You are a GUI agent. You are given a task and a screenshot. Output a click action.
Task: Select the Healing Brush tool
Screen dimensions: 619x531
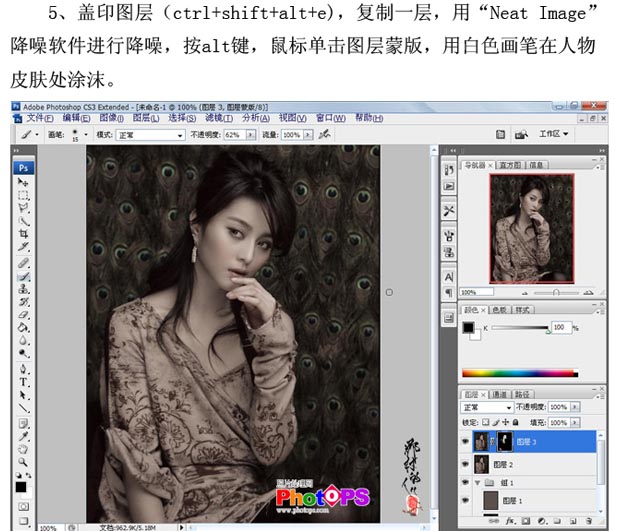[x=23, y=263]
